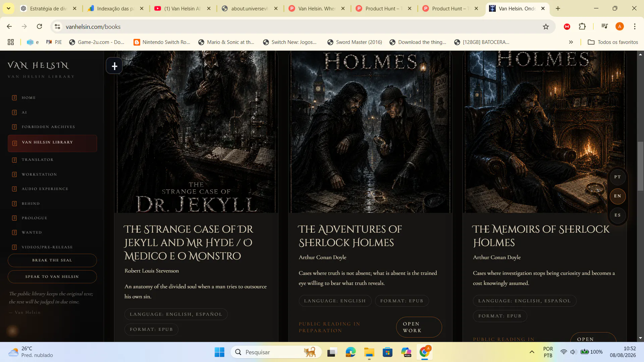Click author Robert Louis Stevenson text
This screenshot has width=644, height=362.
152,271
